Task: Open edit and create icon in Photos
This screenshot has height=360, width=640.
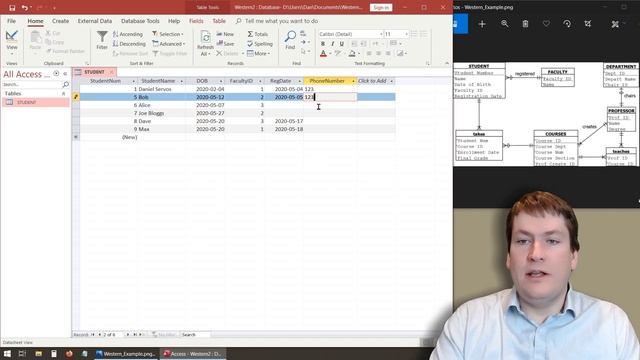Action: tap(615, 24)
